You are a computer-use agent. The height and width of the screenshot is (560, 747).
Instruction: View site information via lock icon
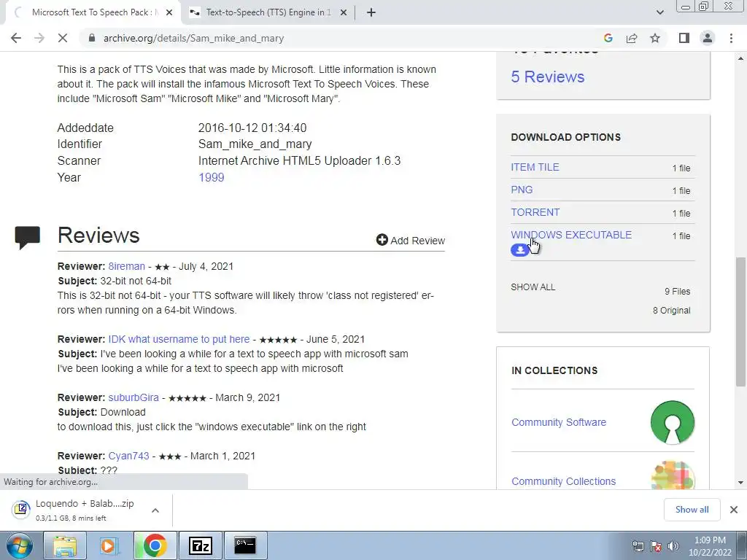click(x=92, y=38)
